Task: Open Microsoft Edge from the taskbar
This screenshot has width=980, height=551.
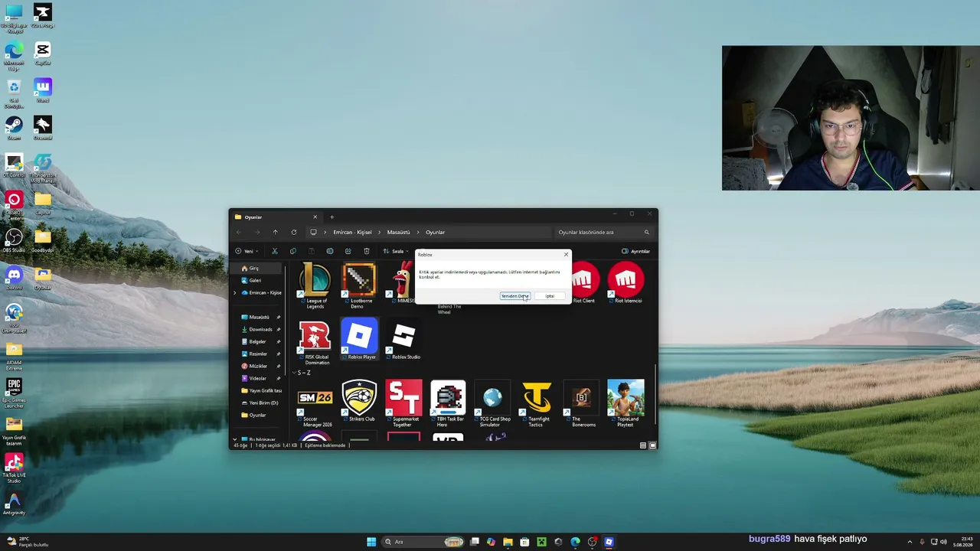Action: pyautogui.click(x=575, y=542)
